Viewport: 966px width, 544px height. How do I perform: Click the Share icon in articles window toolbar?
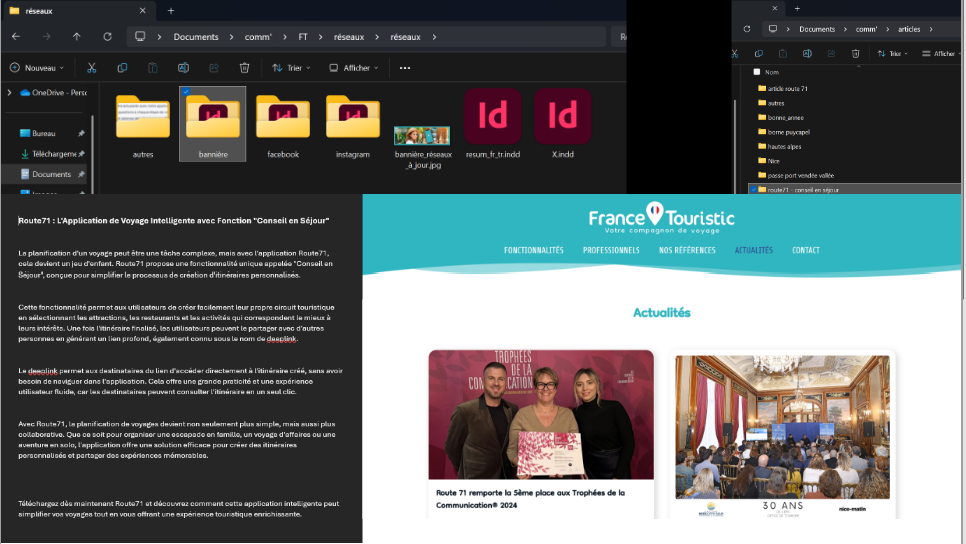click(831, 54)
